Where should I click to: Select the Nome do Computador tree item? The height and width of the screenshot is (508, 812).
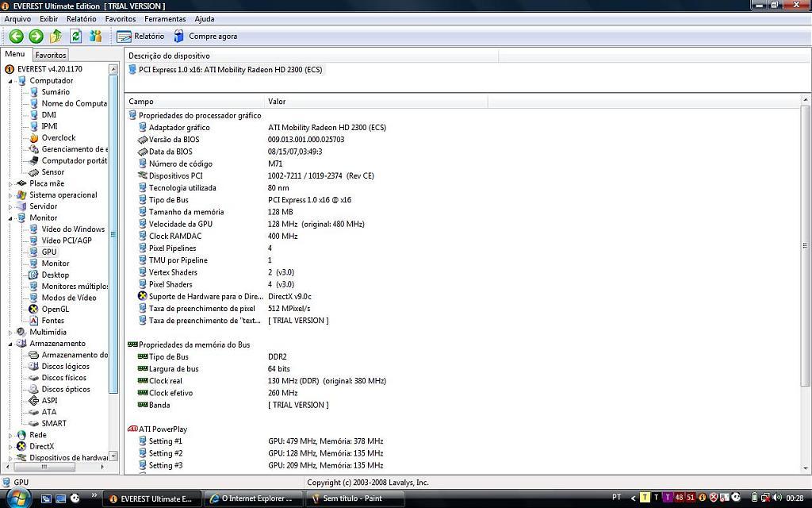click(74, 104)
